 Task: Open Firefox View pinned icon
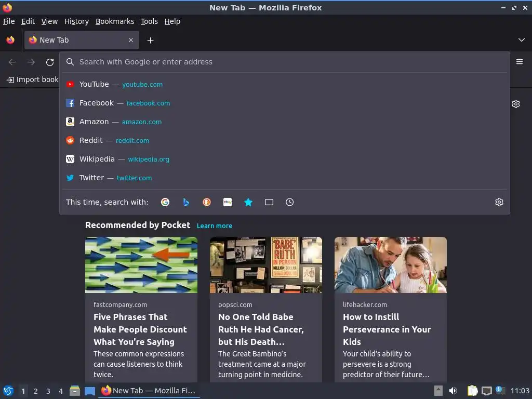click(10, 40)
